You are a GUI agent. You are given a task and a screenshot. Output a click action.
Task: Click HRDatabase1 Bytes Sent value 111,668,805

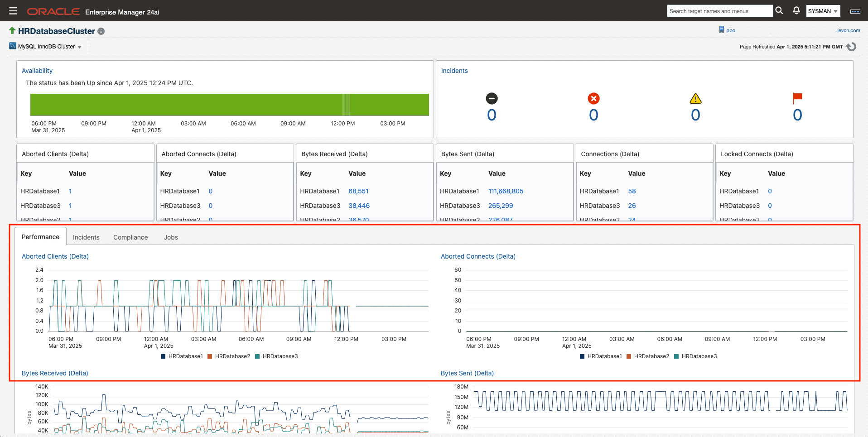(506, 191)
